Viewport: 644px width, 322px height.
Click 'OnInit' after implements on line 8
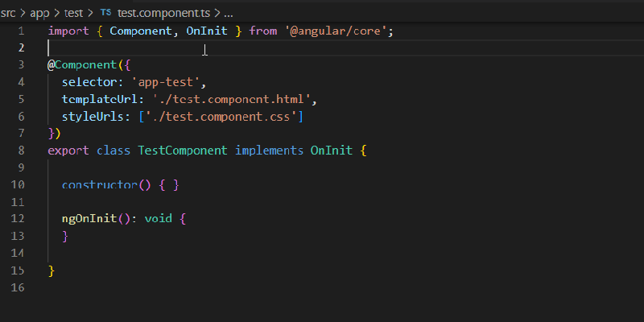tap(332, 151)
